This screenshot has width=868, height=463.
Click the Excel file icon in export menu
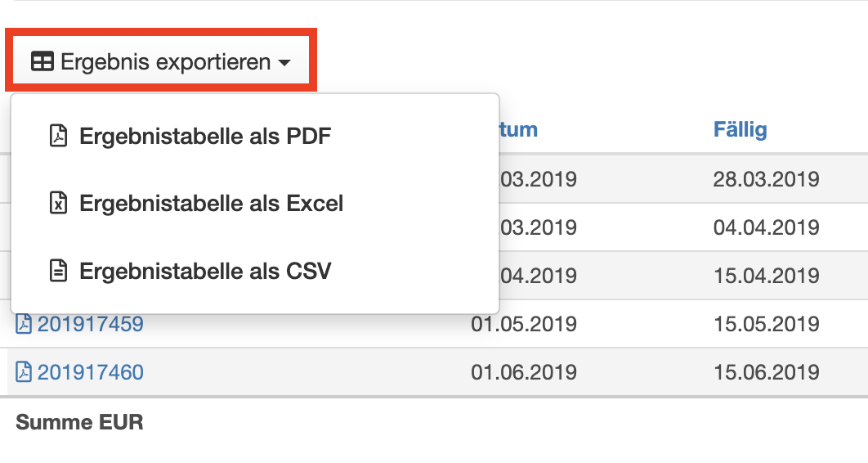click(x=58, y=203)
